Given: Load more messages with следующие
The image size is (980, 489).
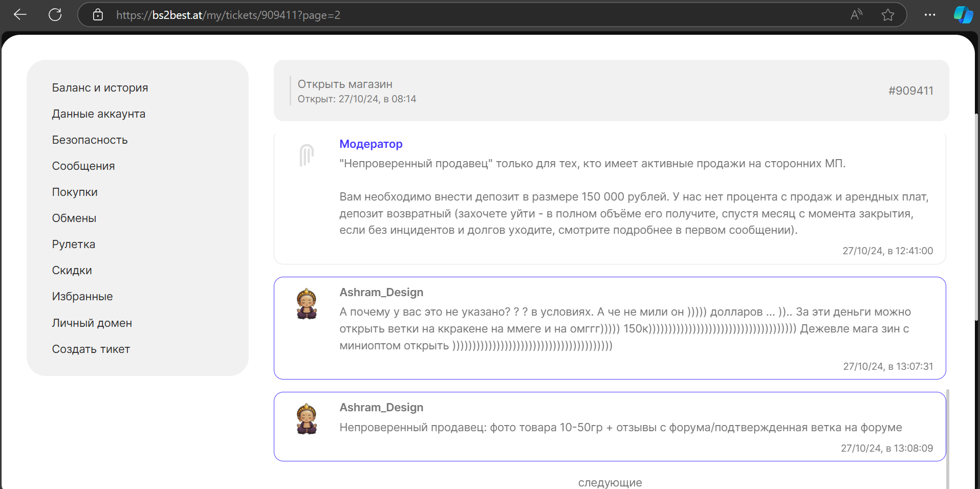Looking at the screenshot, I should [609, 482].
